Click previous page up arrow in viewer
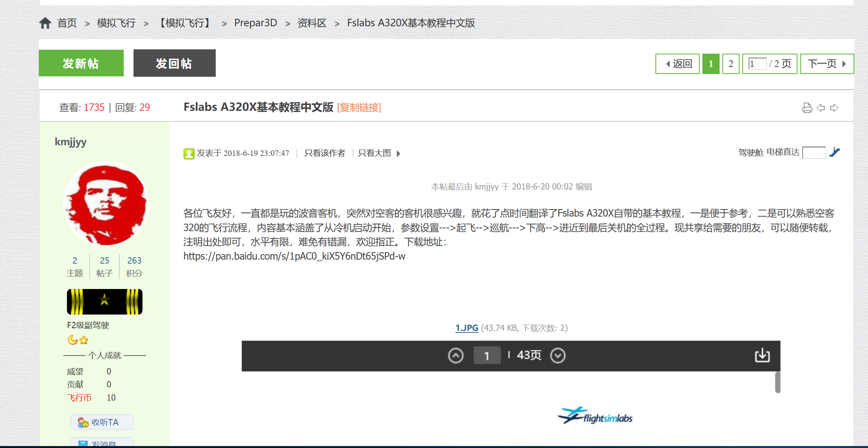 point(456,356)
